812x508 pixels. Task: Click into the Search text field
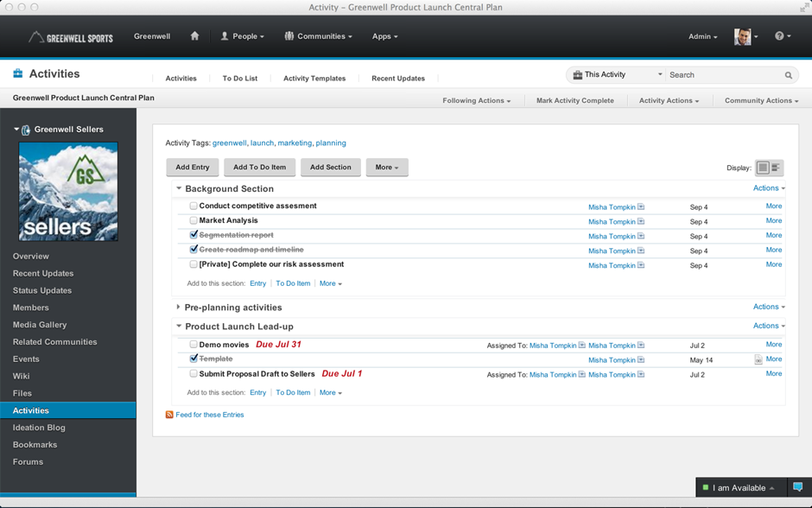724,75
